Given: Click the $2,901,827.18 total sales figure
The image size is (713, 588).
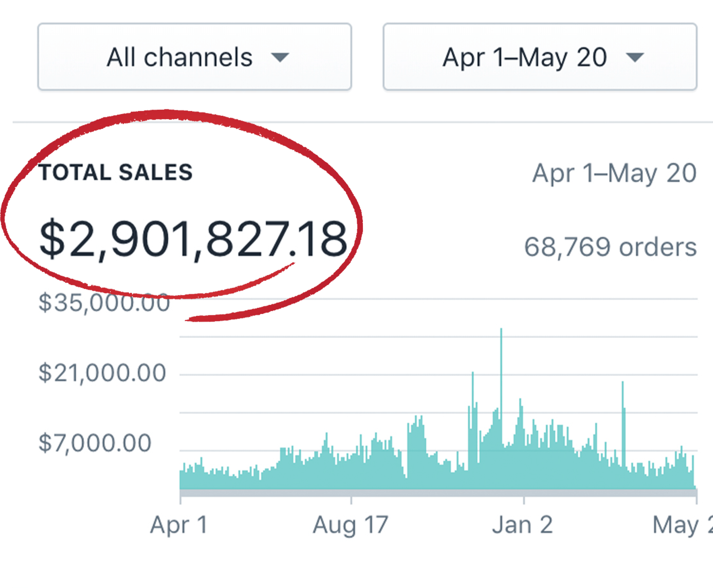Looking at the screenshot, I should click(x=193, y=239).
